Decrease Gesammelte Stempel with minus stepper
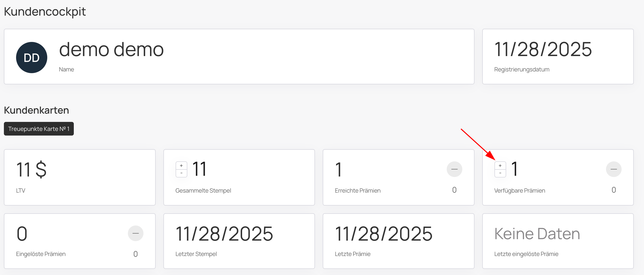 tap(181, 173)
